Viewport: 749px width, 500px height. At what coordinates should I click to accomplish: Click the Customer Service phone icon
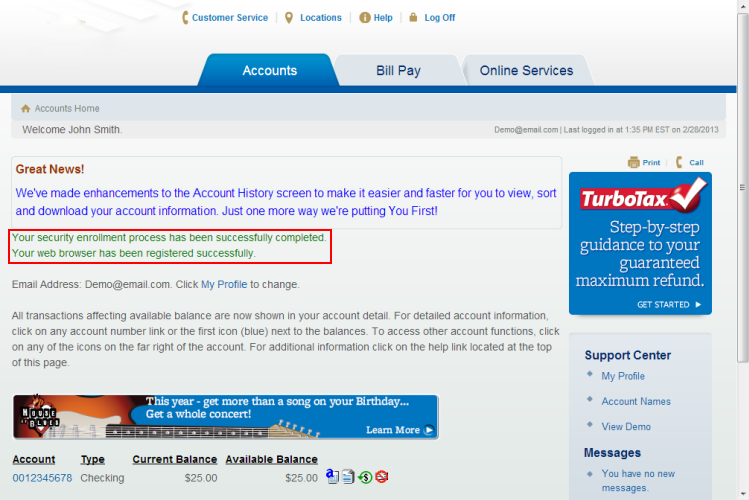[x=185, y=17]
